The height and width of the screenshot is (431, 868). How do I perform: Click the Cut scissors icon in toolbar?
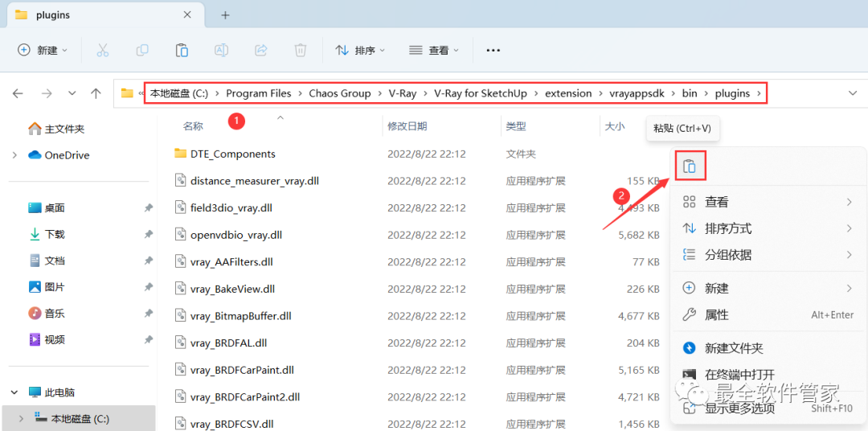click(102, 51)
